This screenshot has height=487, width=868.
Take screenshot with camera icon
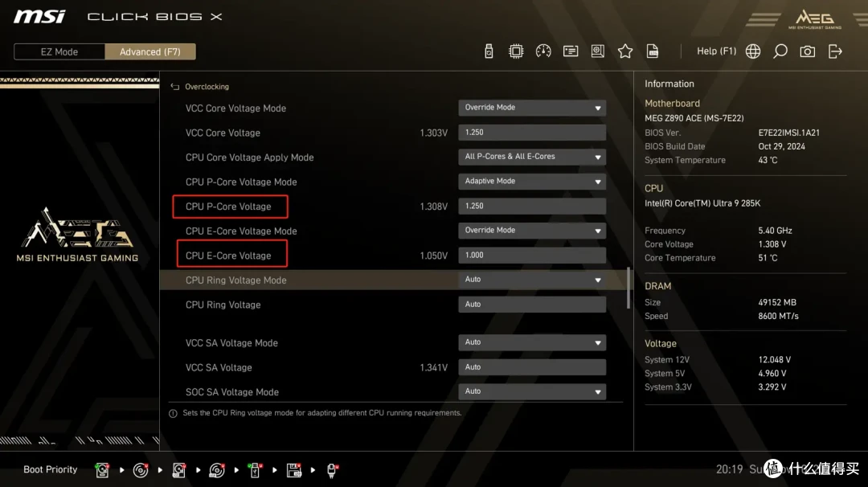808,51
